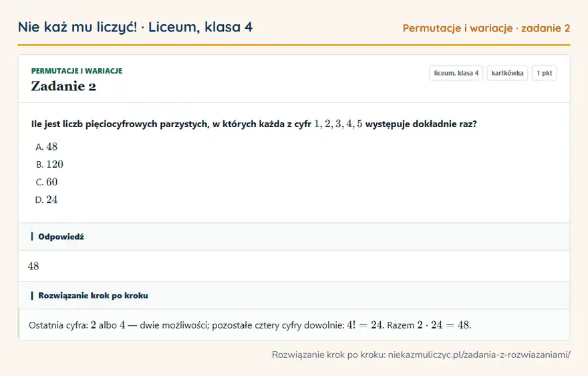Click the 'kartkówka' tag
The image size is (588, 376).
[507, 73]
